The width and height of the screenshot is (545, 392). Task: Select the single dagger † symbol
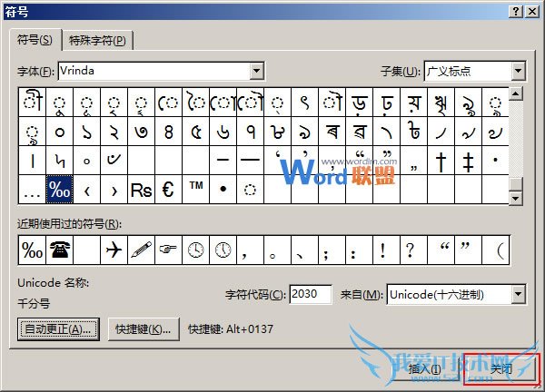(441, 161)
